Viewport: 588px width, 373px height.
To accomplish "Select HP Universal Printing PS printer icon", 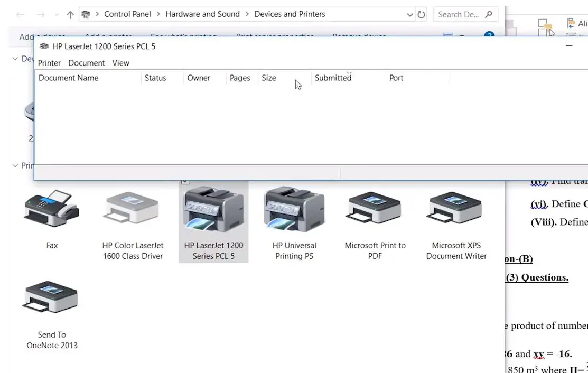I will tap(294, 209).
